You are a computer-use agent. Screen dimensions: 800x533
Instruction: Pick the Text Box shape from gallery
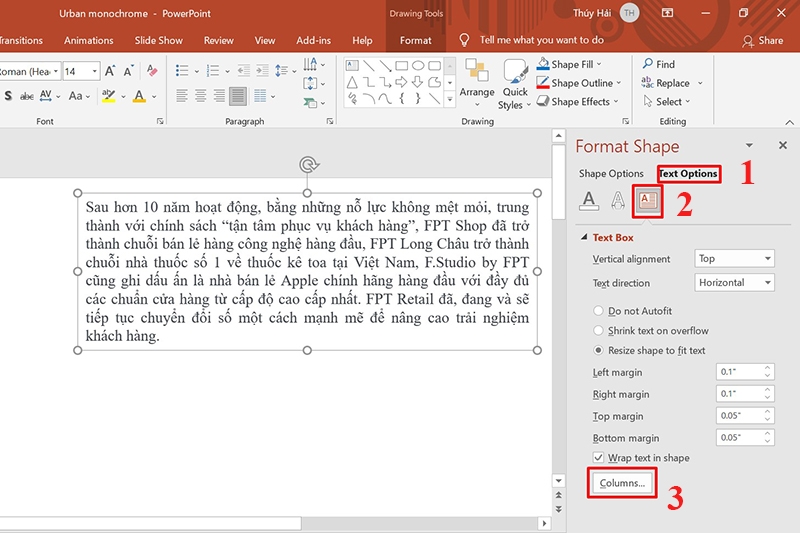point(352,65)
